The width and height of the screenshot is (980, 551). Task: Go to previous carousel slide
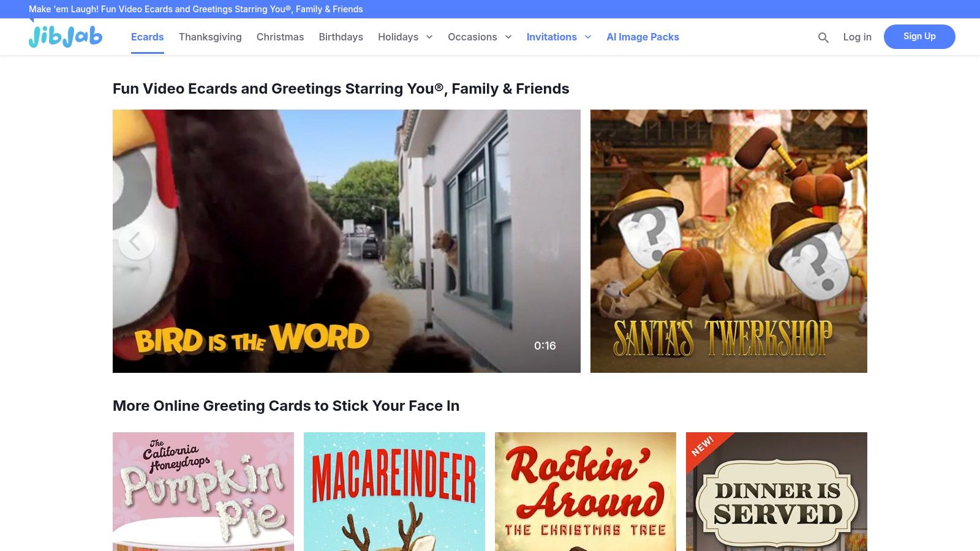click(x=136, y=241)
